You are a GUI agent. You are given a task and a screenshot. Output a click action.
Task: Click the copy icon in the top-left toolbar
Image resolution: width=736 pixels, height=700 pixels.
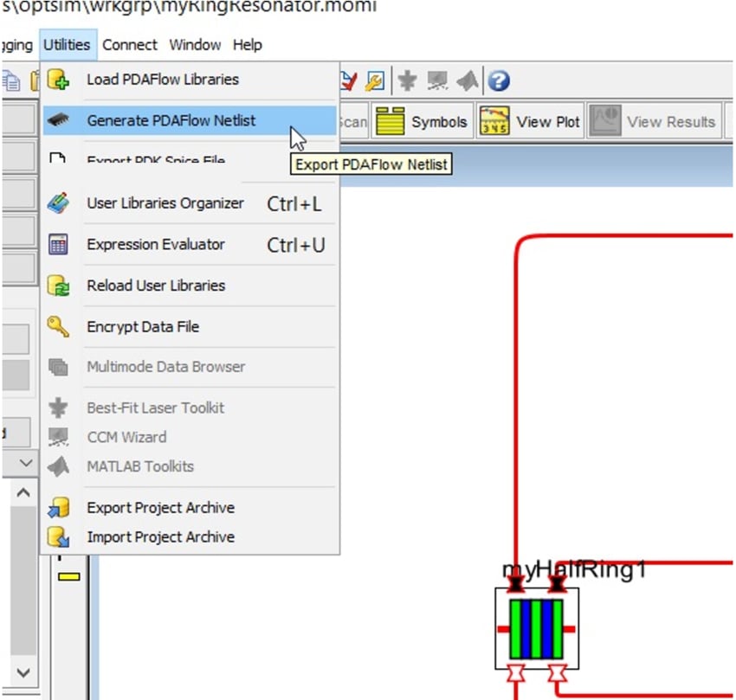click(9, 79)
